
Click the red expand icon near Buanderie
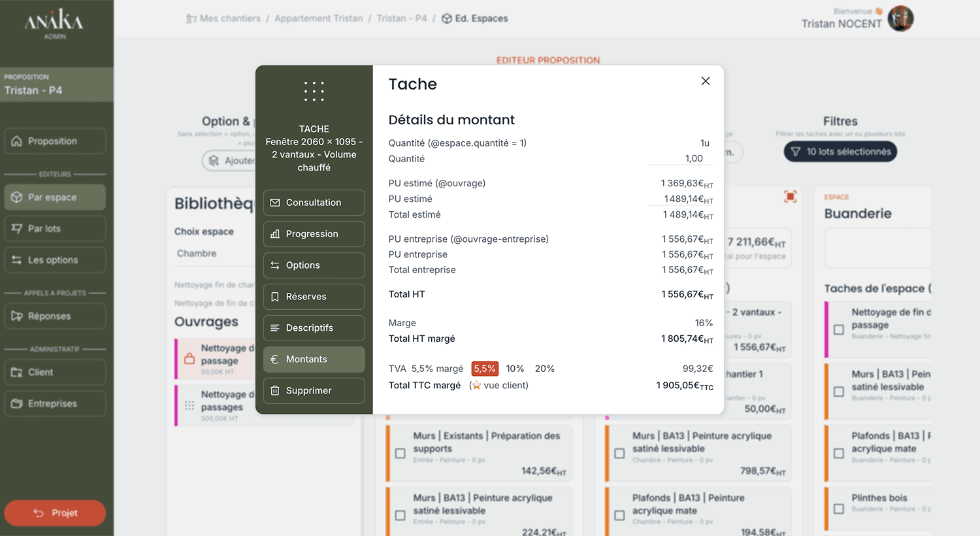pyautogui.click(x=791, y=196)
